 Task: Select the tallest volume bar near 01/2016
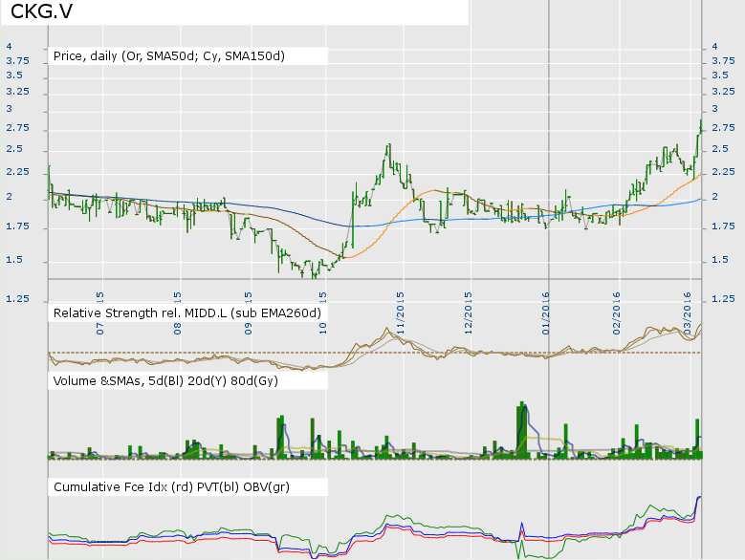520,430
